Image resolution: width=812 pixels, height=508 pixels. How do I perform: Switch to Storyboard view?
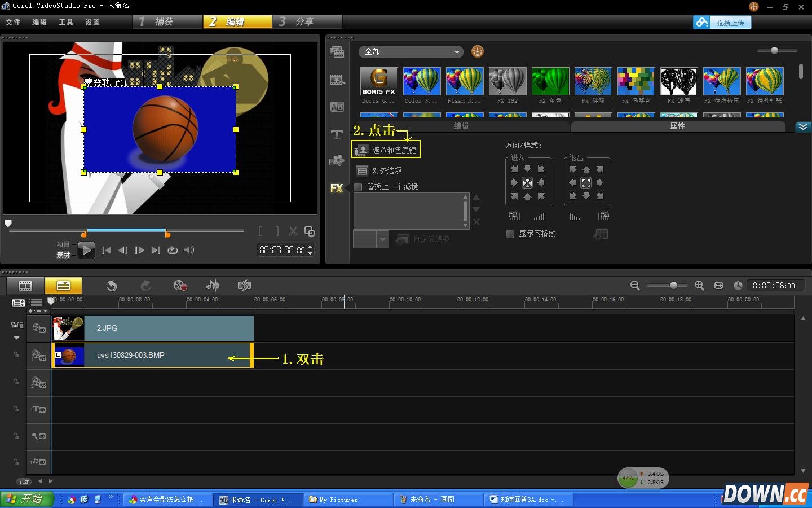pos(25,286)
